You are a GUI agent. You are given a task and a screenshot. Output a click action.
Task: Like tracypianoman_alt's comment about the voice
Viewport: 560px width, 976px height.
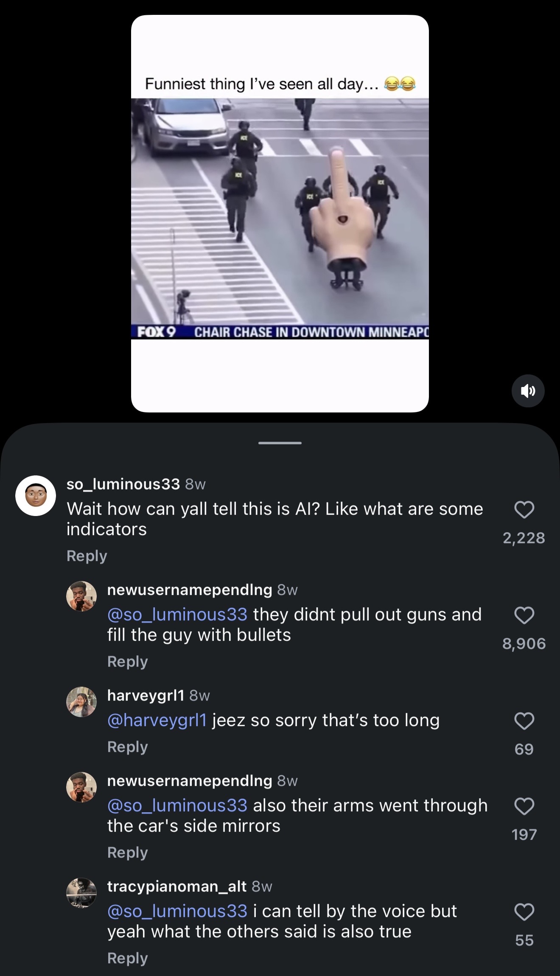pos(524,912)
